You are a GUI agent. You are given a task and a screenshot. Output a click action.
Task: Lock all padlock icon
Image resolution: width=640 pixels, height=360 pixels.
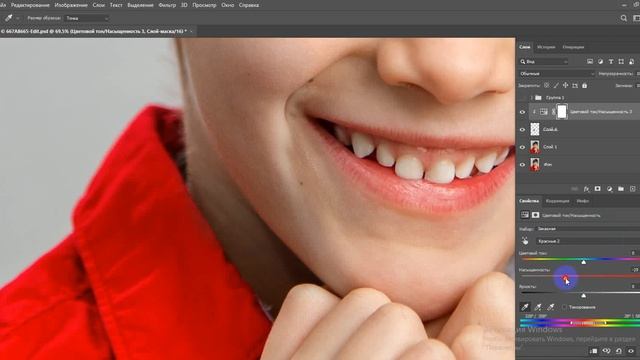[x=584, y=85]
